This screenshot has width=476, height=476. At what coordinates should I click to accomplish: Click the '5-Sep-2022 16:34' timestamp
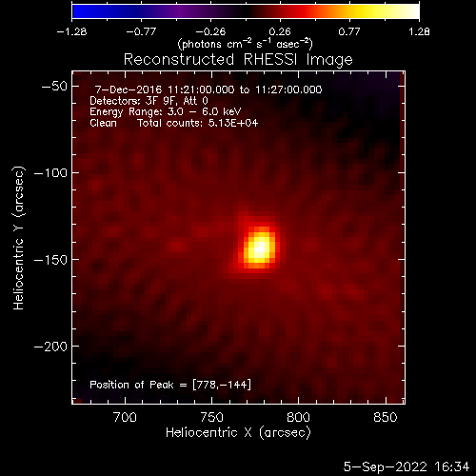[407, 466]
